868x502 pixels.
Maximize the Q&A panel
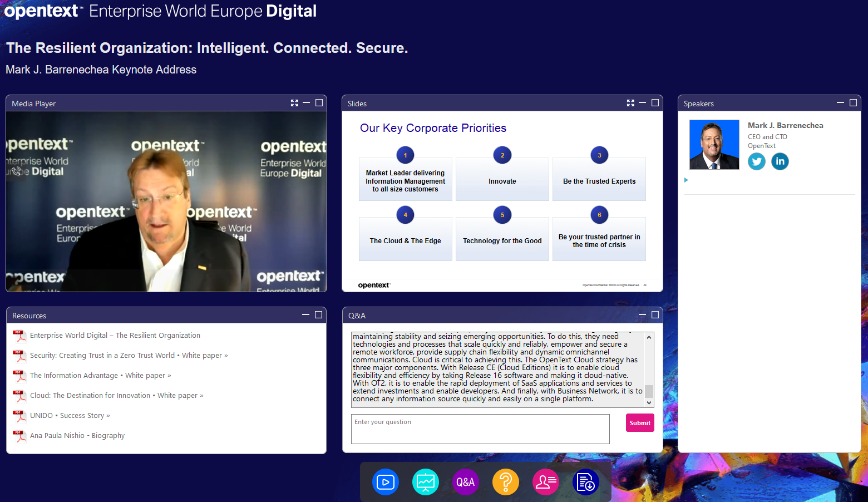655,315
